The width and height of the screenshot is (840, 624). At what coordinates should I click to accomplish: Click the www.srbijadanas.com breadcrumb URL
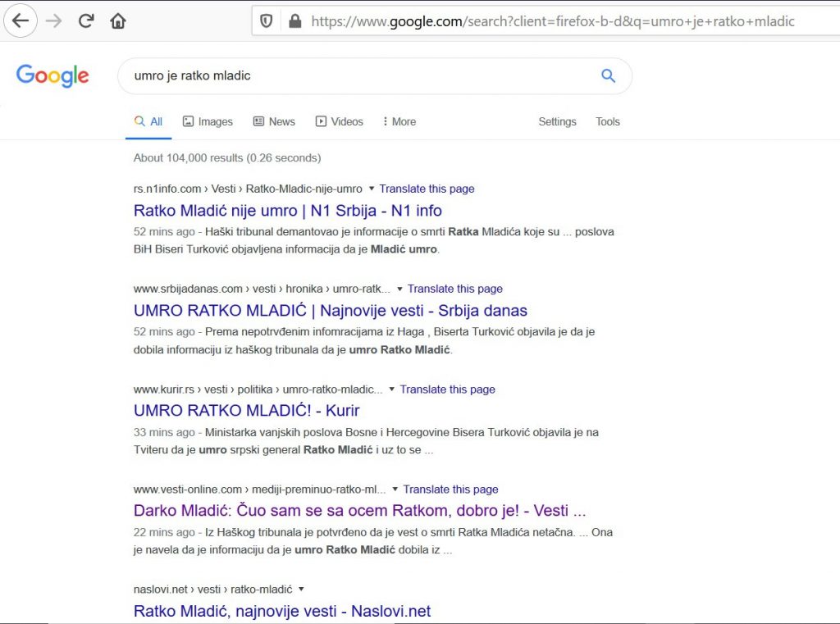[262, 289]
